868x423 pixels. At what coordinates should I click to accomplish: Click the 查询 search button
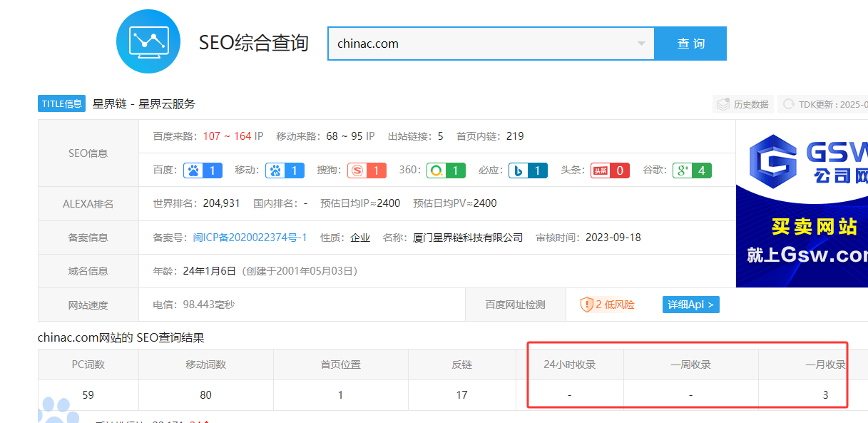tap(690, 44)
